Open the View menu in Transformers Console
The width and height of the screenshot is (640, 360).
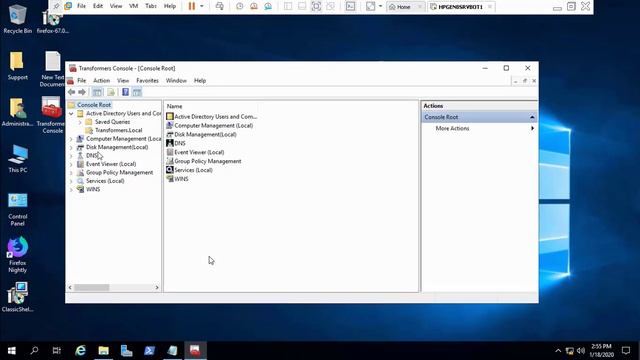point(123,81)
